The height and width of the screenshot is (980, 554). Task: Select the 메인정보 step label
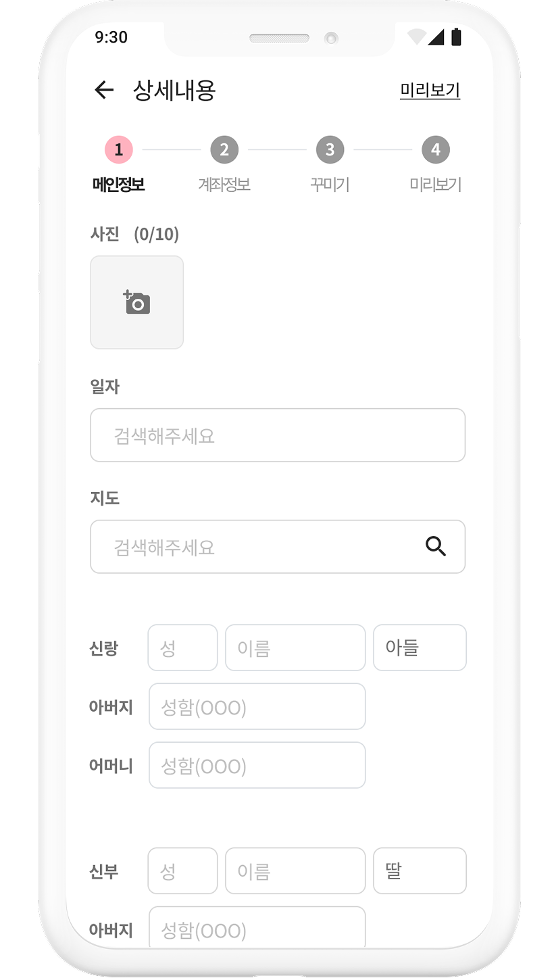point(119,185)
